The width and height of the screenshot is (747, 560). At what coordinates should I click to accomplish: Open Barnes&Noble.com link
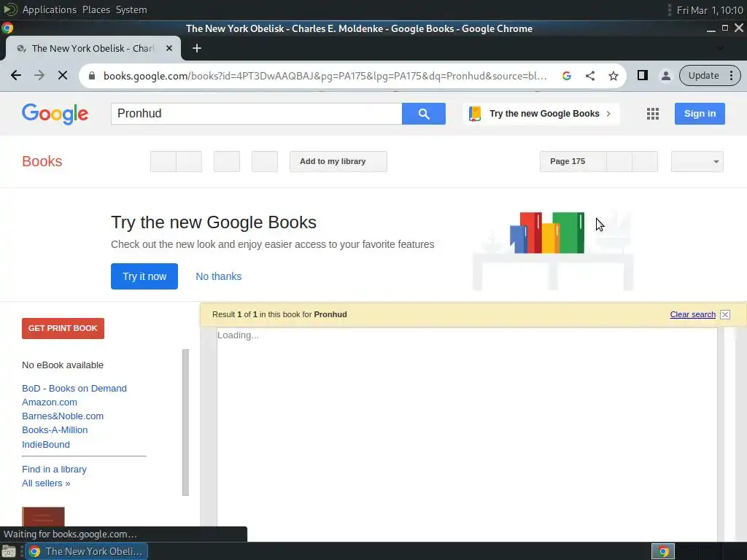tap(63, 416)
